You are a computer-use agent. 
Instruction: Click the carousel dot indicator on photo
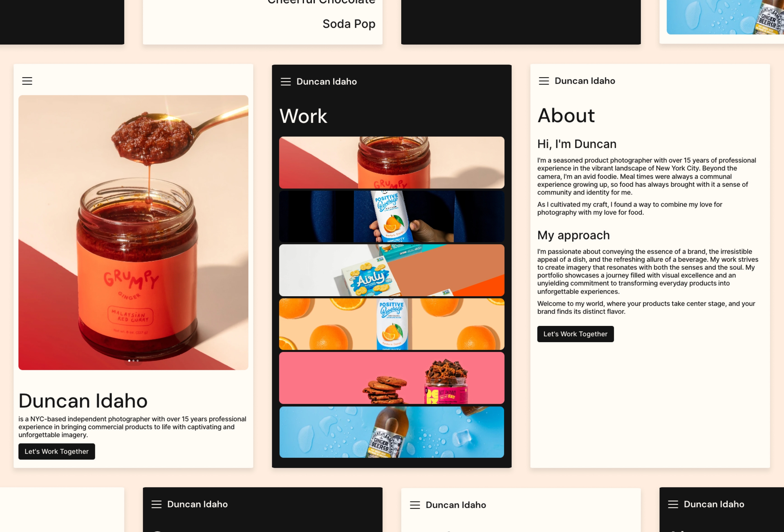click(133, 361)
